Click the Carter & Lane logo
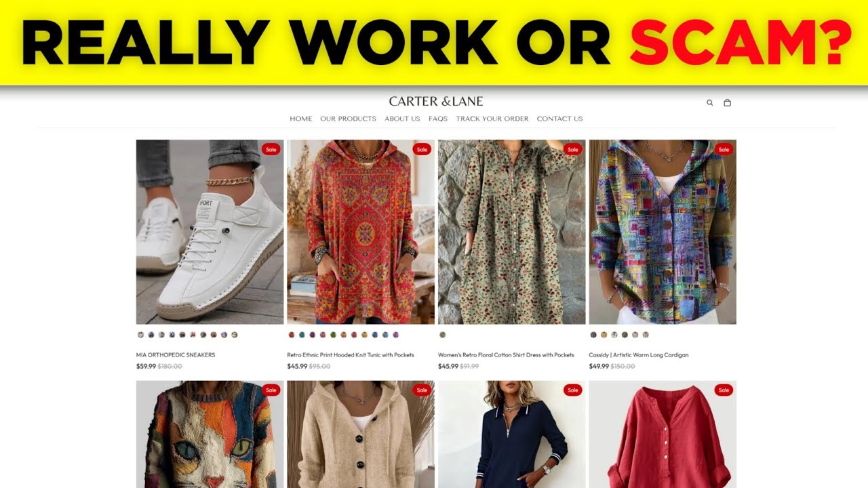The image size is (868, 488). point(436,102)
